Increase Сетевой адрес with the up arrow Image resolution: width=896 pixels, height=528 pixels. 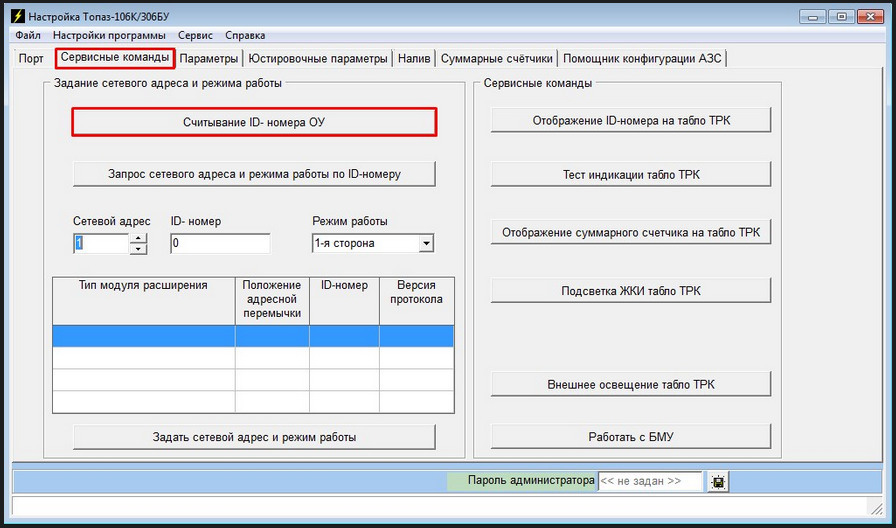138,239
